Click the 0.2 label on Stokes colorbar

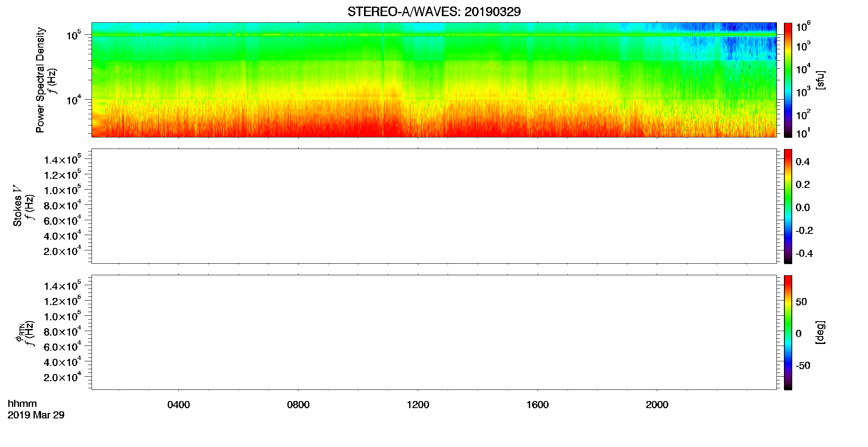pos(803,185)
